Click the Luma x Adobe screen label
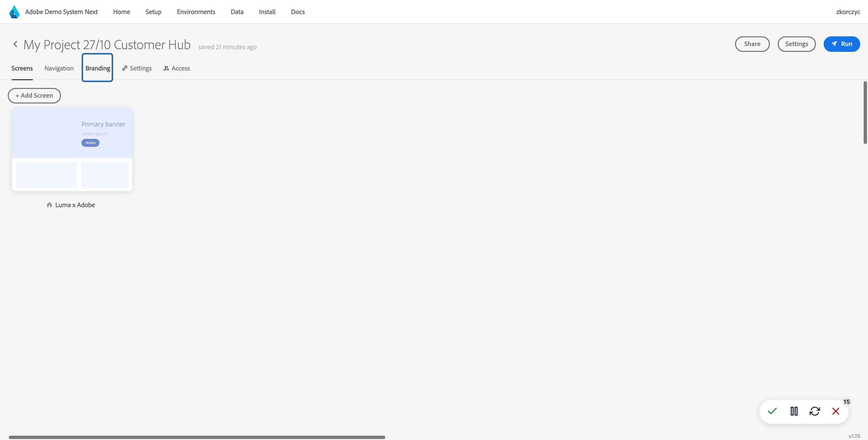Screen dimensions: 868x440 point(75,205)
